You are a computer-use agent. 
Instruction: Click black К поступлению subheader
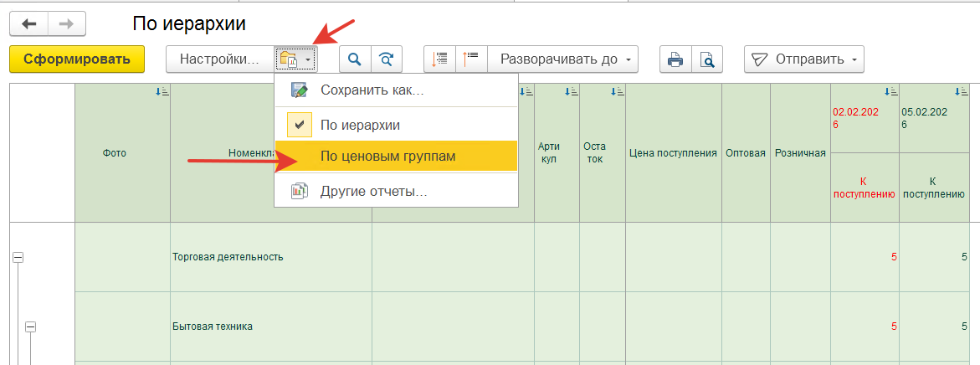coord(933,188)
